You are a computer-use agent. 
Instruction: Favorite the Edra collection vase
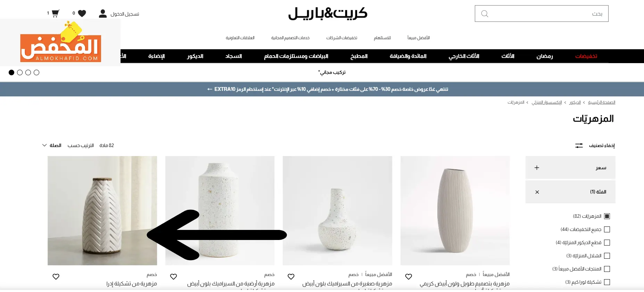point(56,277)
